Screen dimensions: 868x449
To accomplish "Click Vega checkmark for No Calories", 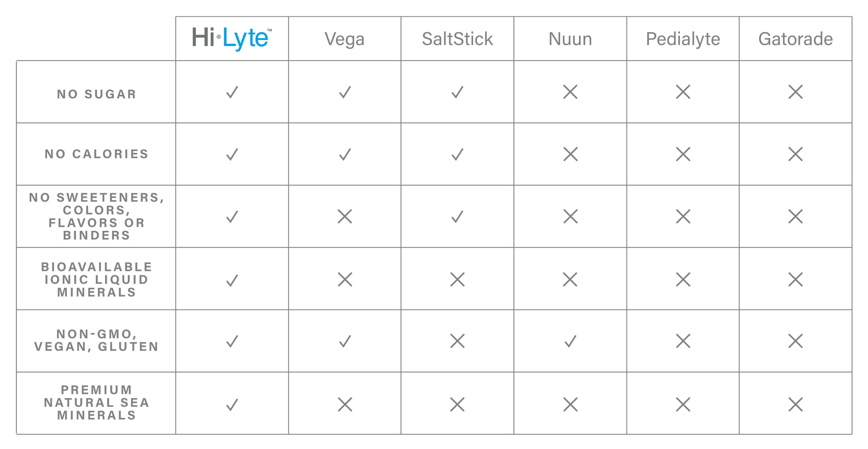I will pos(345,154).
